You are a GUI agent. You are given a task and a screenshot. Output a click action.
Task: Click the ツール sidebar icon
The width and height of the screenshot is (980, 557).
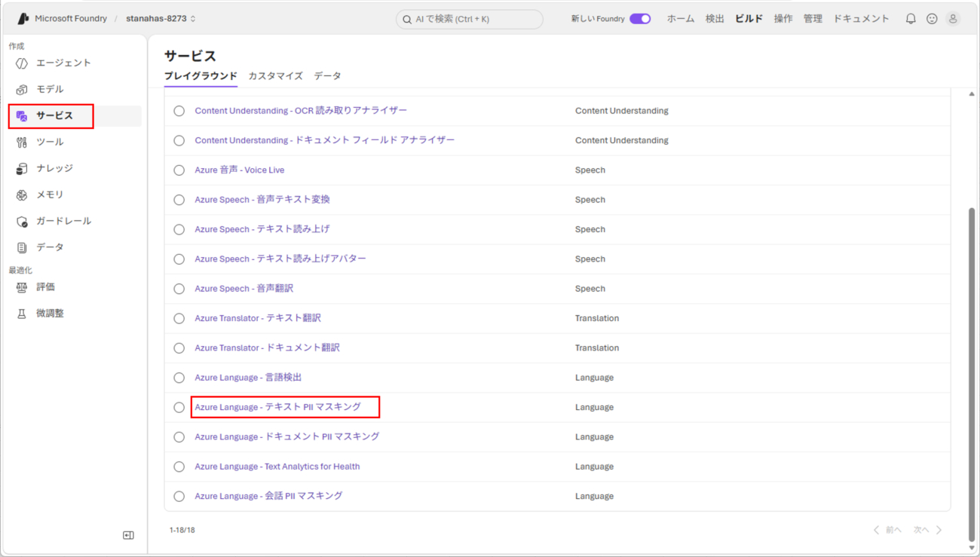coord(22,142)
